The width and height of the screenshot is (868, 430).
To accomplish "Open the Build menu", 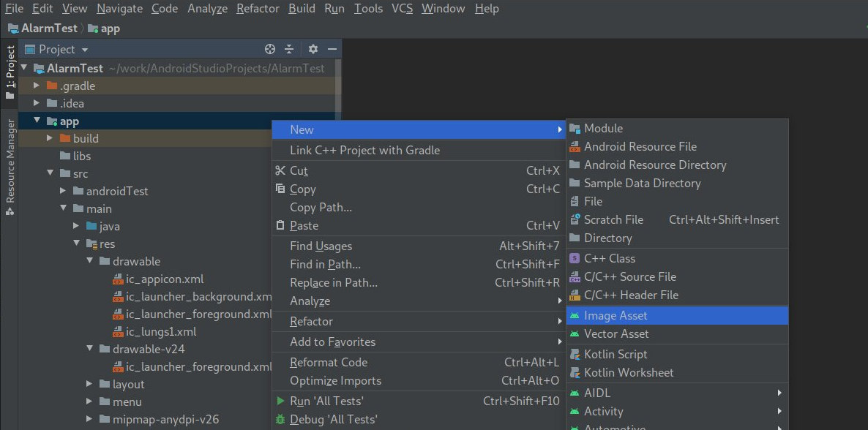I will coord(302,8).
